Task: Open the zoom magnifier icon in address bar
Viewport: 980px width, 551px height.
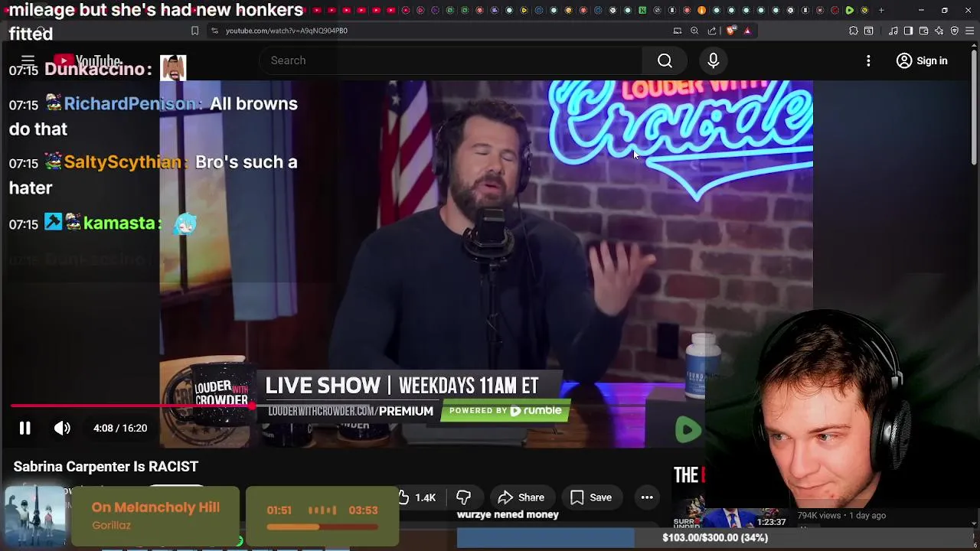Action: 694,31
